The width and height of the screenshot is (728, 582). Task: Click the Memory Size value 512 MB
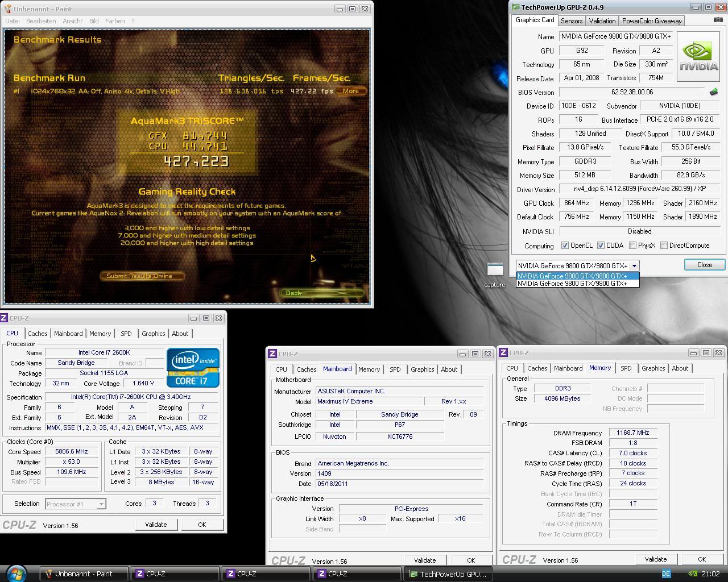point(585,175)
